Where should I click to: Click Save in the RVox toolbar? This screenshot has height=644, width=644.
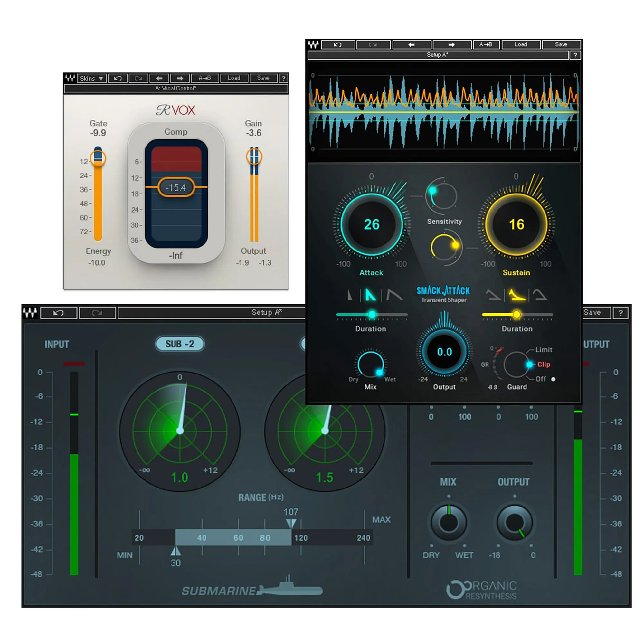(263, 78)
